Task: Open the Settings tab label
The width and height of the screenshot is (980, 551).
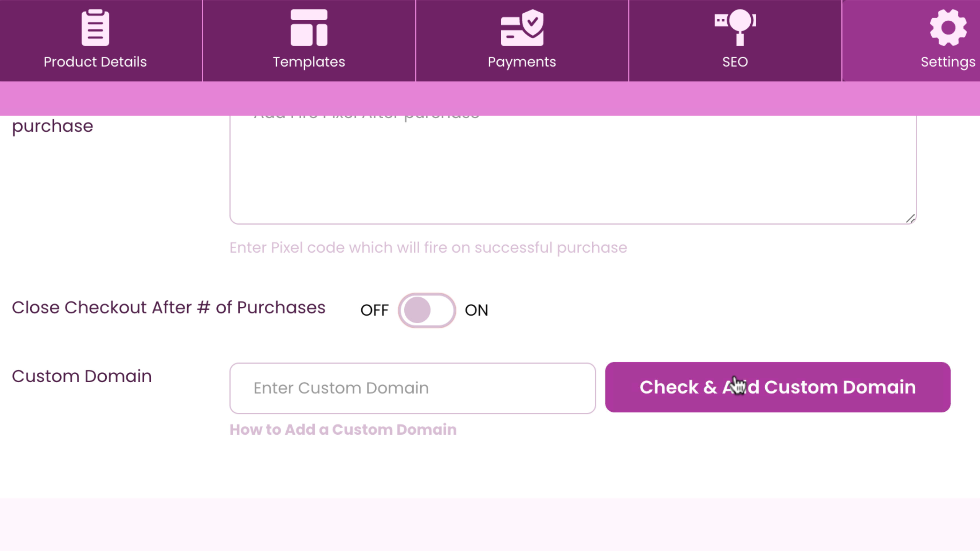Action: click(x=948, y=62)
